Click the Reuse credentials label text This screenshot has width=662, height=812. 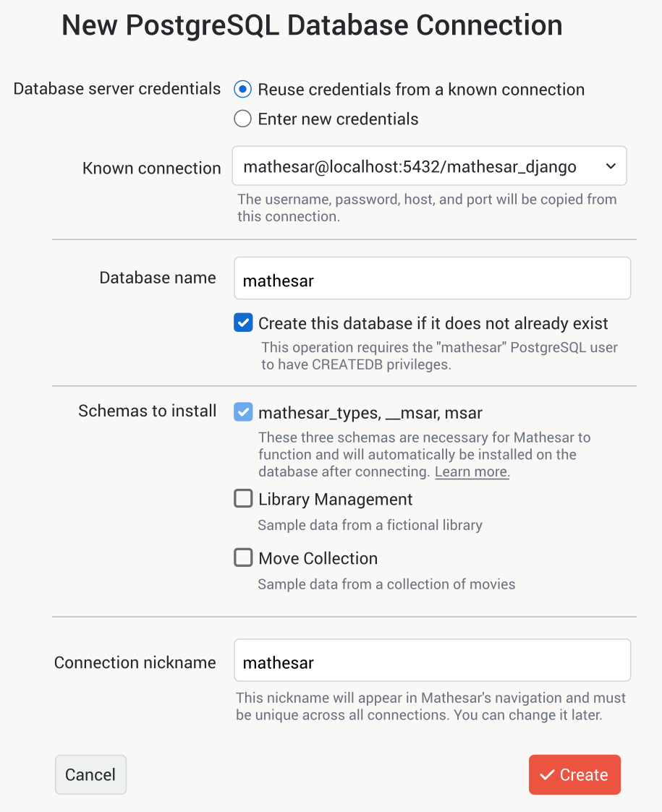(421, 90)
